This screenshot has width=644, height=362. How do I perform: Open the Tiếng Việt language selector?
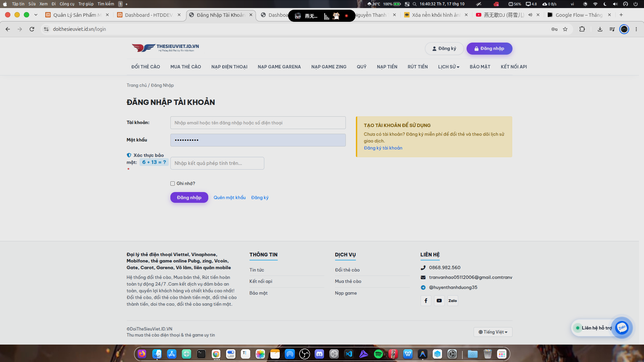(x=493, y=332)
